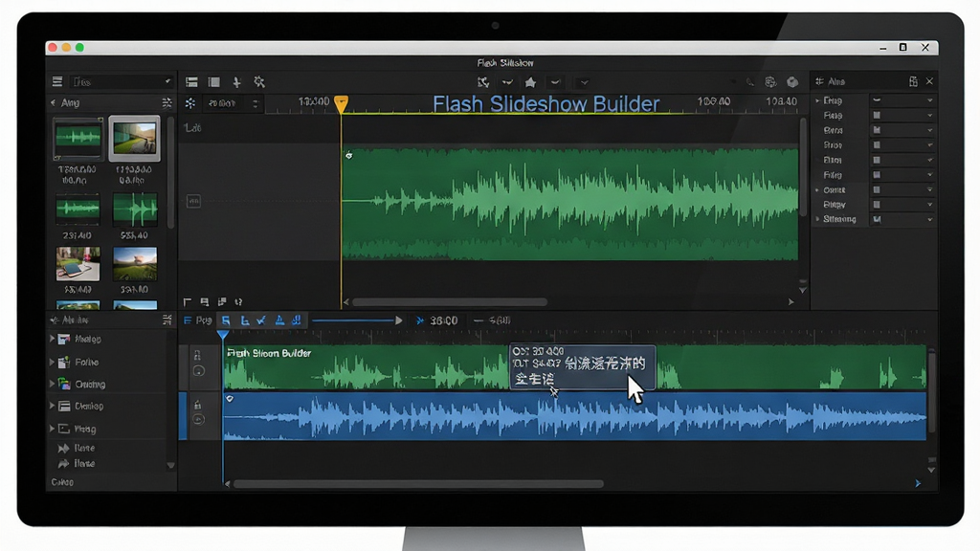Click the globe icon in top toolbar
This screenshot has height=551, width=980.
tap(770, 82)
